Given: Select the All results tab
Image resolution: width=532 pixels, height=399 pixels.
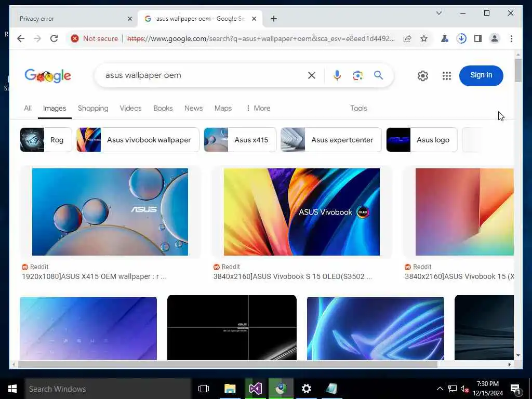Looking at the screenshot, I should coord(28,108).
